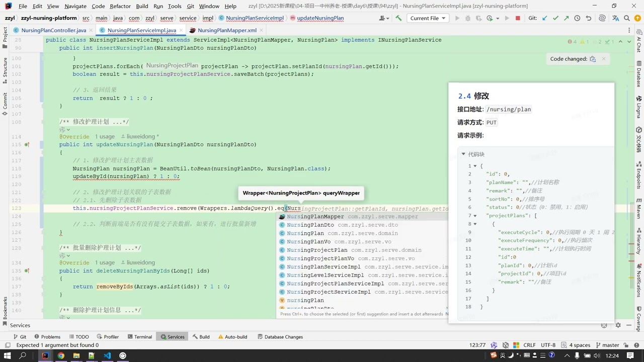Click the Windows Start button
The image size is (644, 362).
coord(8,355)
